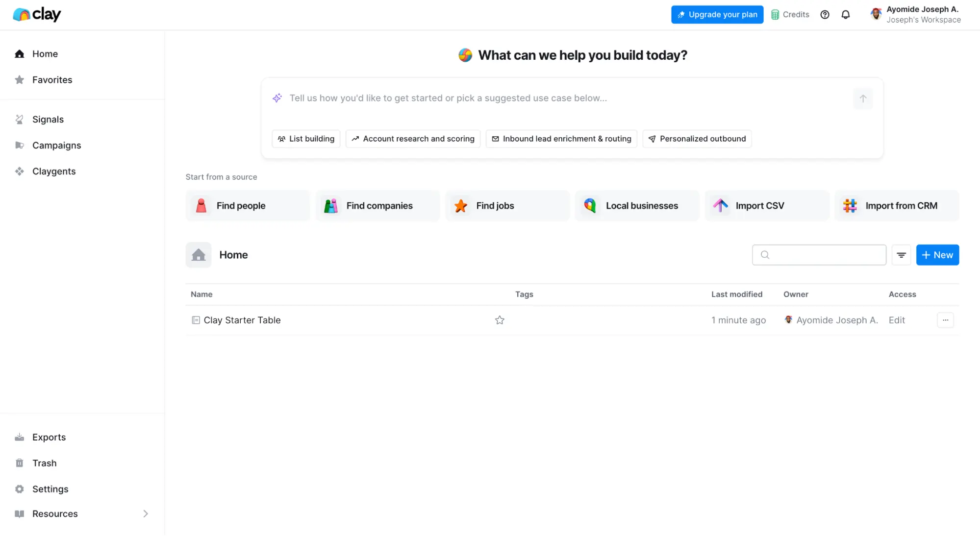This screenshot has height=536, width=980.
Task: Click the Home table search field
Action: click(826, 255)
